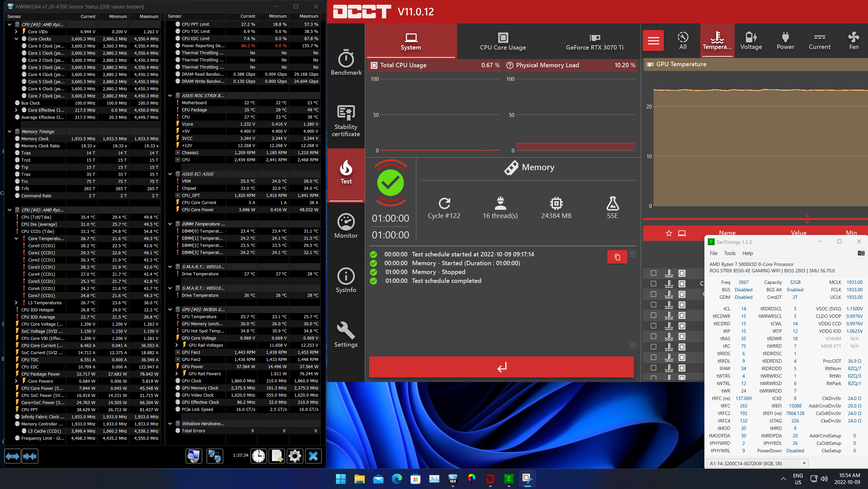
Task: Select the Voltage sensor filter in OCCT
Action: click(x=751, y=41)
